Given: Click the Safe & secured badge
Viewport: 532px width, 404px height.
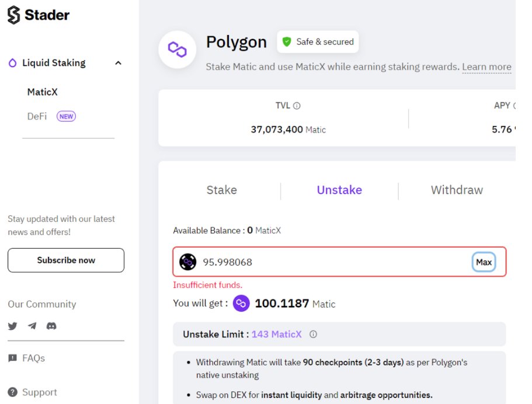Looking at the screenshot, I should click(x=318, y=42).
